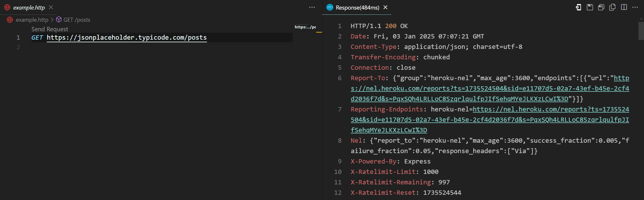Click the jsonplaceholder.typicode.com/posts URL
Image resolution: width=644 pixels, height=200 pixels.
point(127,38)
